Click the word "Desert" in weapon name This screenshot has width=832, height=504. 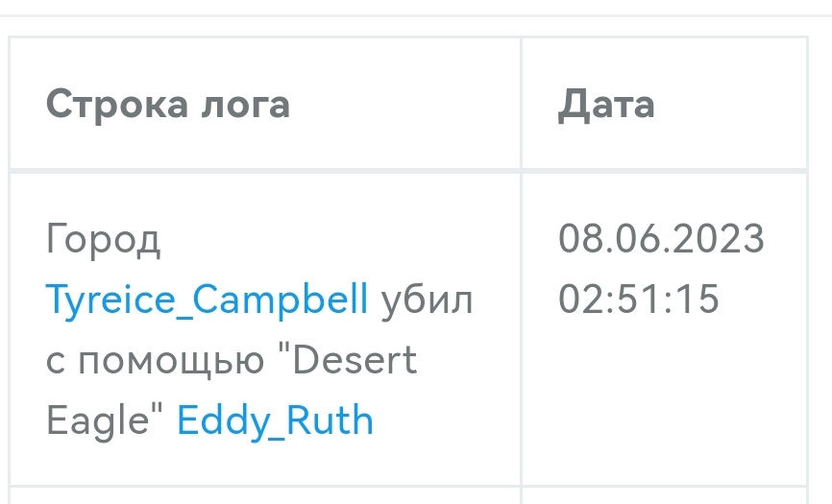pyautogui.click(x=355, y=360)
